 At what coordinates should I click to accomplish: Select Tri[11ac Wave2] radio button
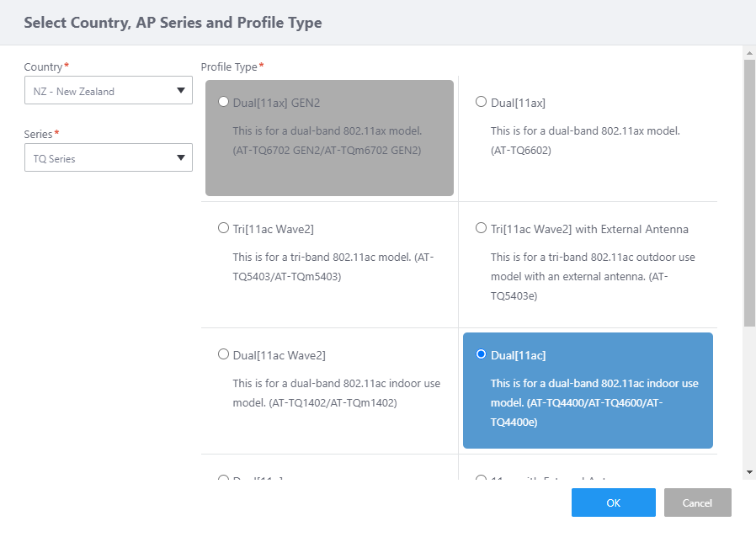tap(223, 228)
